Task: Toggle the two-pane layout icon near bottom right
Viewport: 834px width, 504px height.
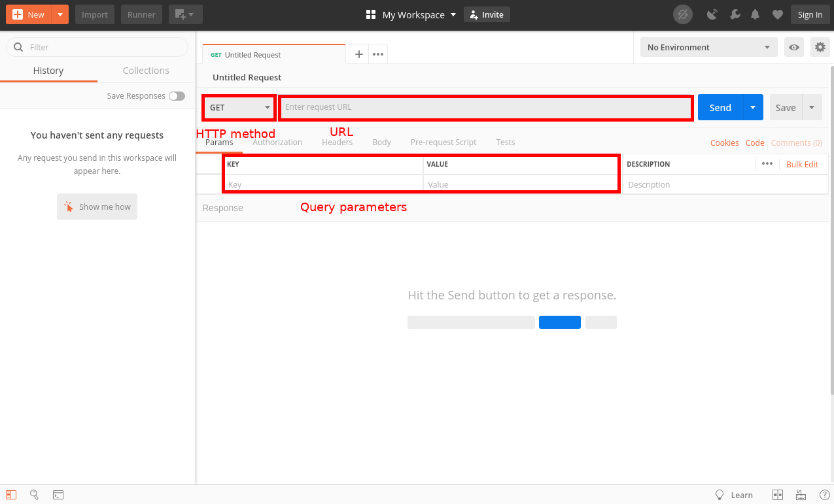Action: pos(777,495)
